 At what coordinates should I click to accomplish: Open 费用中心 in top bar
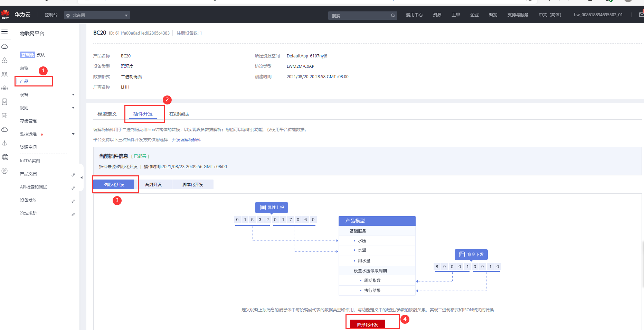point(414,15)
